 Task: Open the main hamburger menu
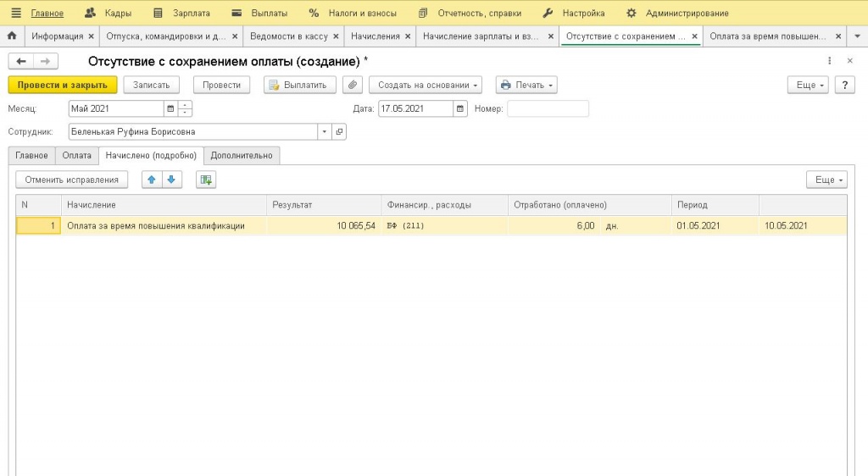point(15,13)
